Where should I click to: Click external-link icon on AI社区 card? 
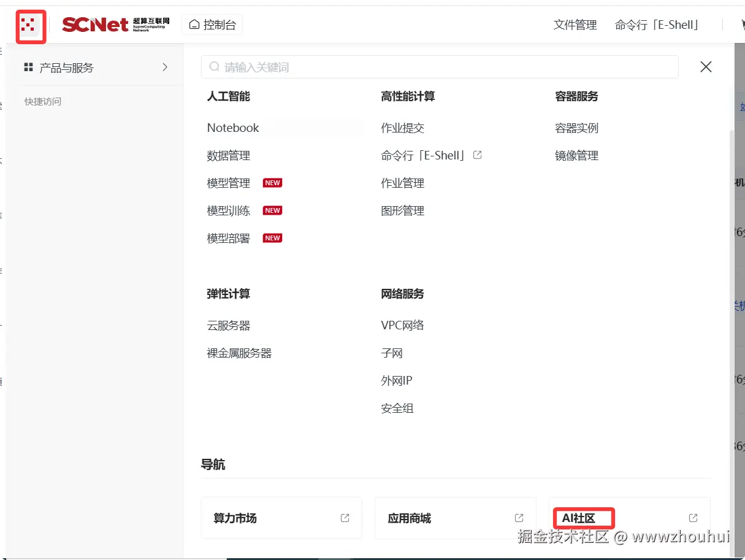pyautogui.click(x=693, y=518)
